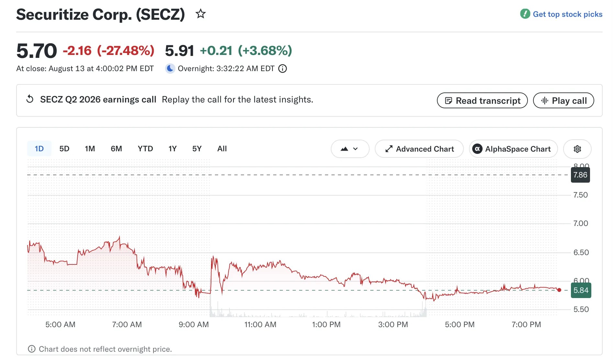This screenshot has height=364, width=613.
Task: Click 'Replay the call for the latest insights.'
Action: [x=238, y=99]
